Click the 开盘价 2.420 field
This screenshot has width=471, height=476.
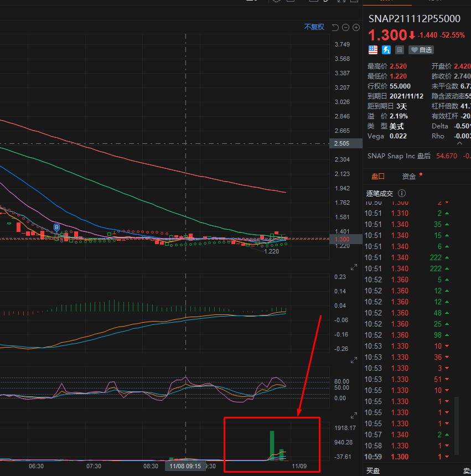451,66
